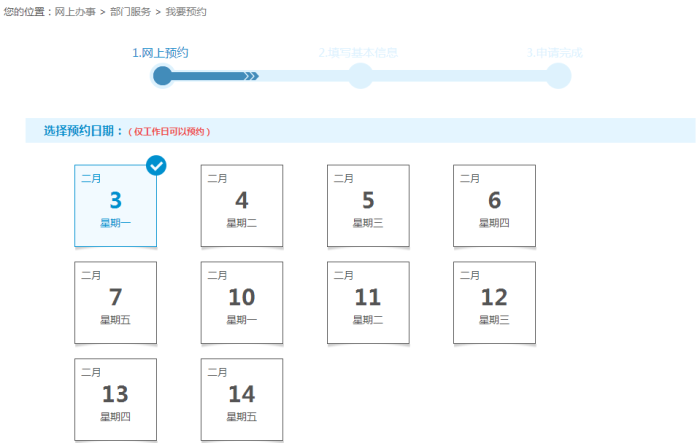Choose February 5 Wednesday appointment date
The image size is (700, 443).
coord(368,206)
